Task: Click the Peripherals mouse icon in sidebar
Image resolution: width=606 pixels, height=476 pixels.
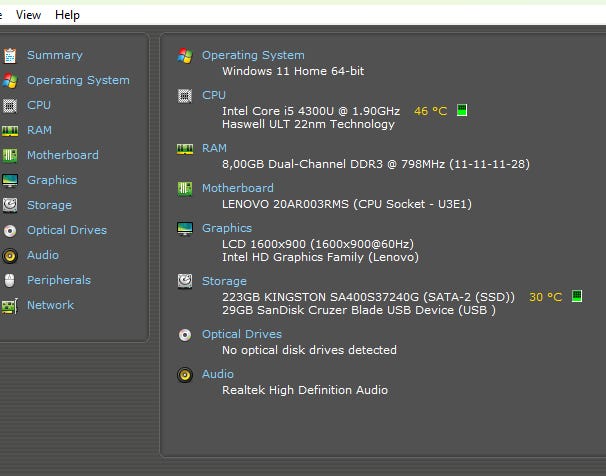Action: tap(10, 280)
